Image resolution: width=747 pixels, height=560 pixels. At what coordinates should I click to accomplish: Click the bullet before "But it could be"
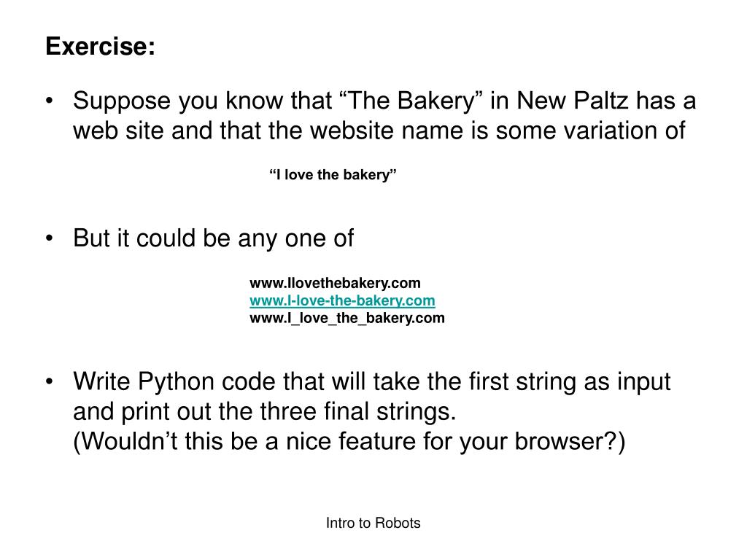pos(49,238)
